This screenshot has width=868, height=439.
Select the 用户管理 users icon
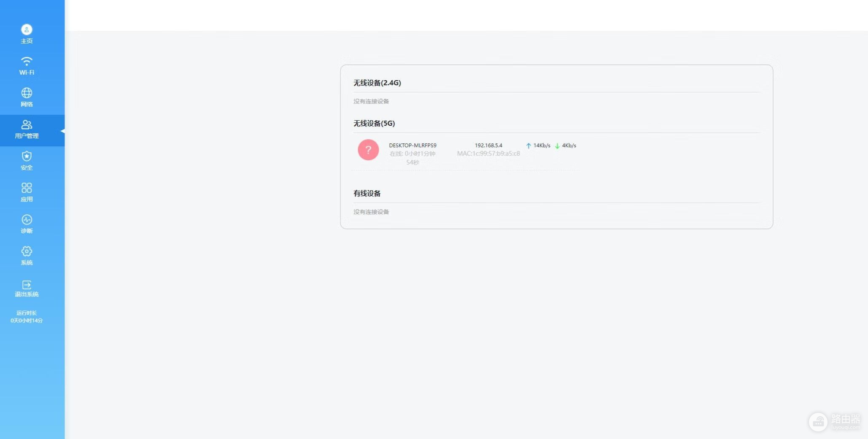point(27,124)
